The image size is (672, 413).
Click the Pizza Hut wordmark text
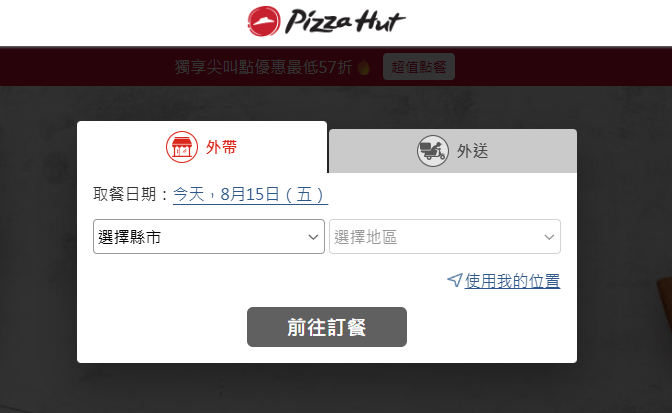(x=345, y=21)
